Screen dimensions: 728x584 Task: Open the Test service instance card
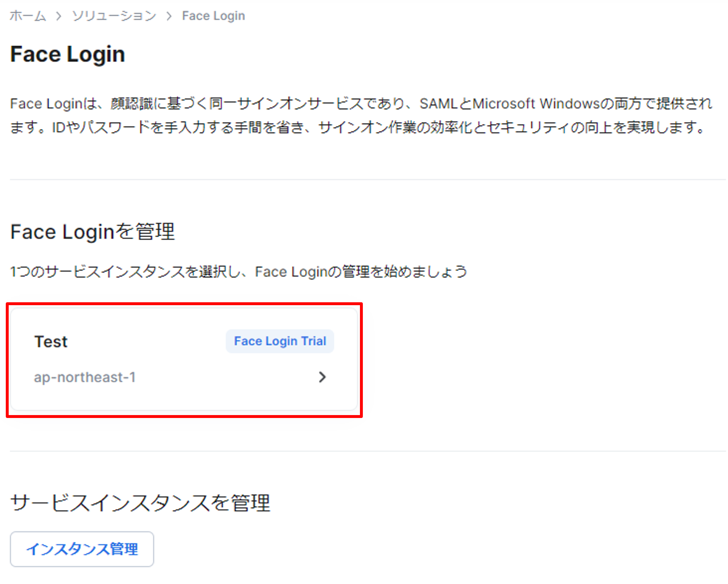184,360
